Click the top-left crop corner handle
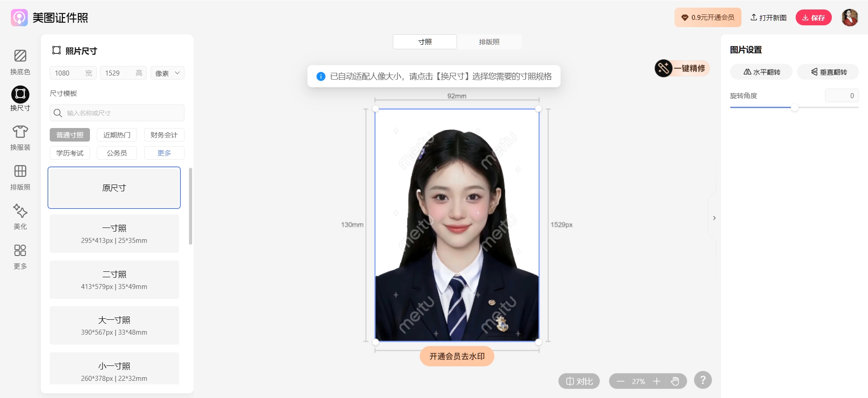This screenshot has height=398, width=868. [x=375, y=109]
